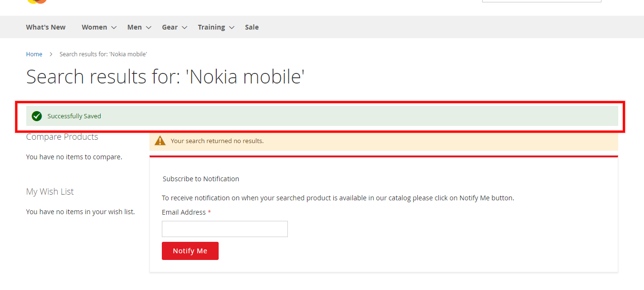This screenshot has width=644, height=290.
Task: Expand the Women dropdown menu
Action: 99,27
